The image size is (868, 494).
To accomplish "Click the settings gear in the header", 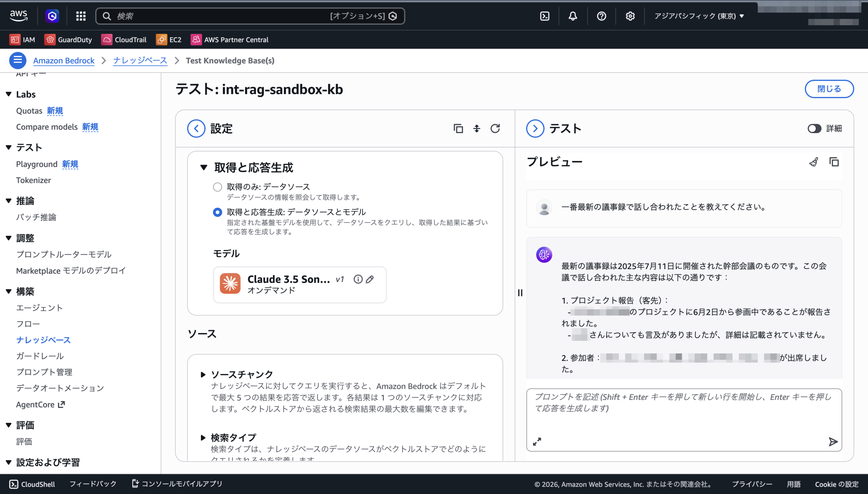I will 630,16.
